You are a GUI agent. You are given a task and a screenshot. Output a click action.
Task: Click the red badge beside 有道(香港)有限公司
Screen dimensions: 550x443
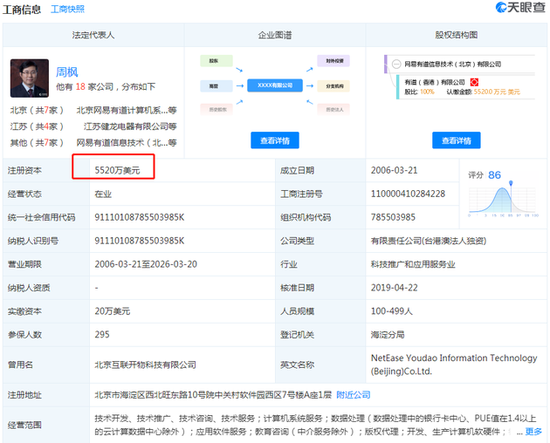tap(474, 82)
